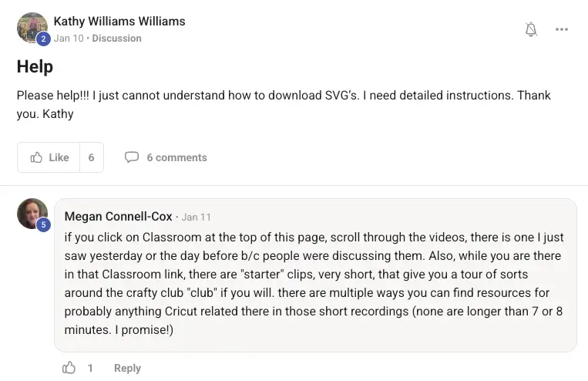The width and height of the screenshot is (588, 381).
Task: Click Megan Connell-Cox's profile avatar
Action: 32,213
